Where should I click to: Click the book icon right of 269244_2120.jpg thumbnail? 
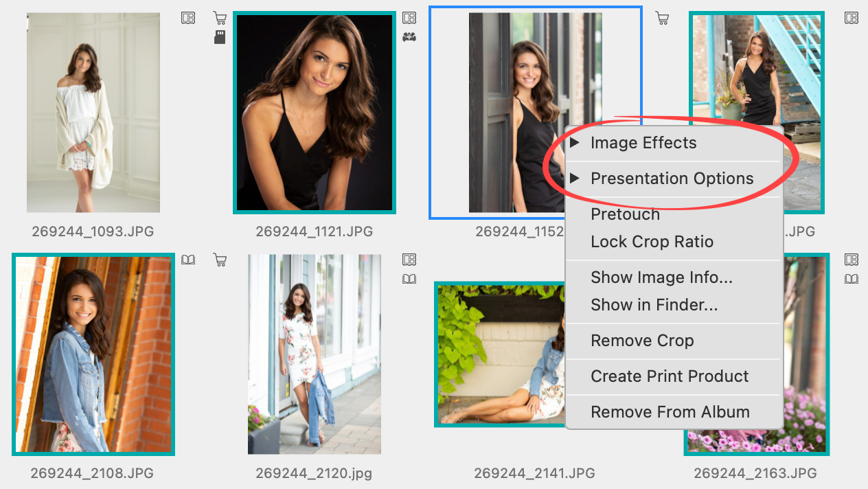(409, 279)
